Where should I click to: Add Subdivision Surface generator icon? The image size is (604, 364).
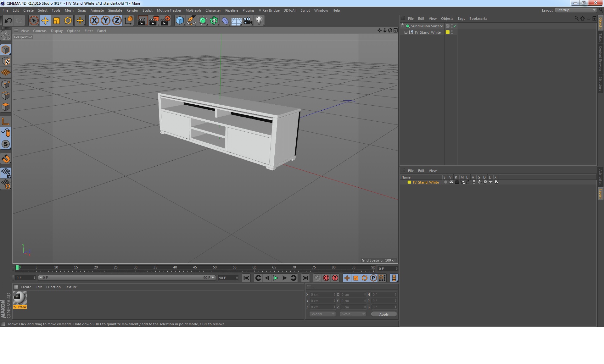coord(203,21)
